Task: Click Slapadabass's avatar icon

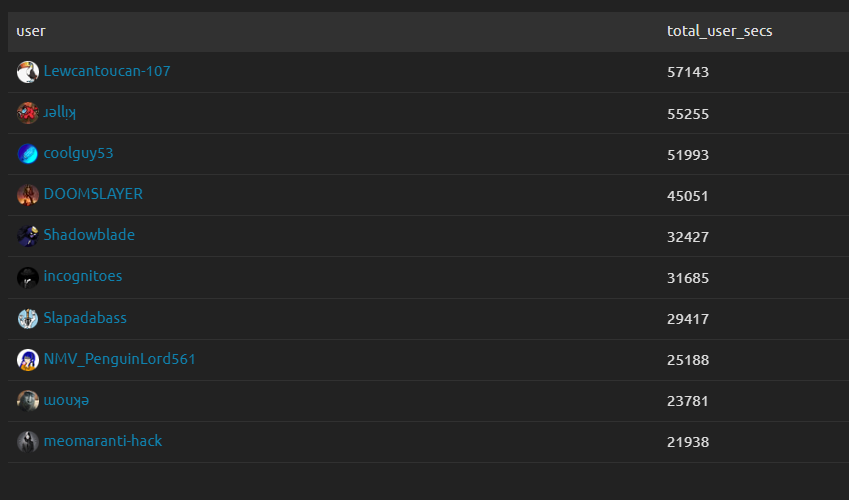Action: pyautogui.click(x=28, y=319)
